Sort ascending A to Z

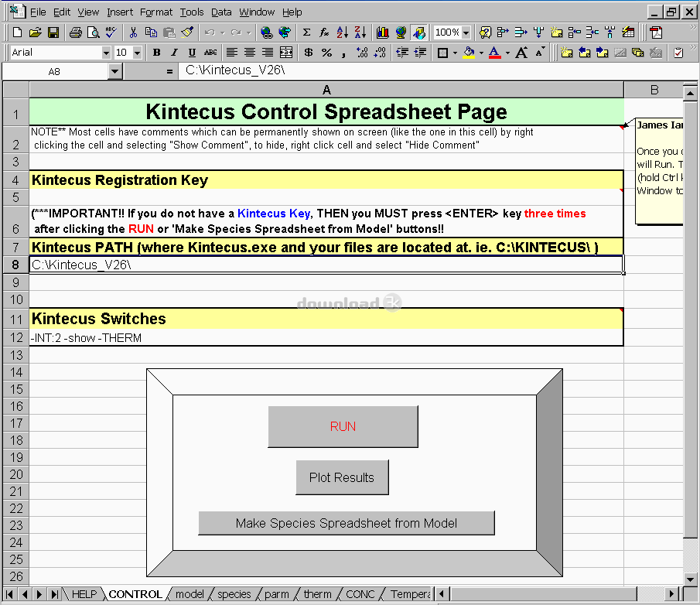pyautogui.click(x=343, y=32)
